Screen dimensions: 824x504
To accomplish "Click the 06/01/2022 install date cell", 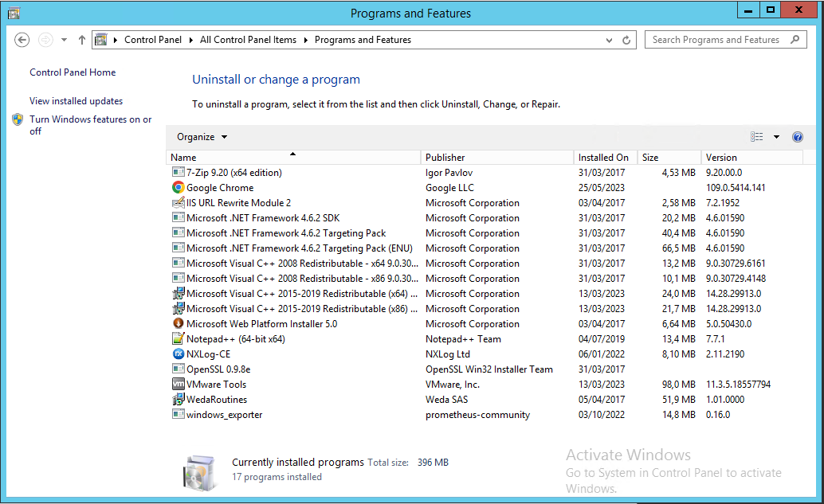I will click(x=602, y=354).
